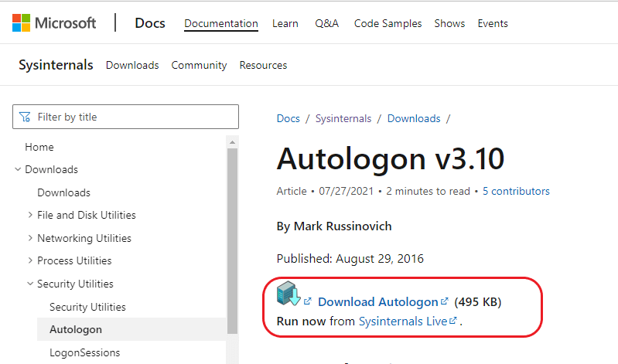
Task: Open the Shows tab
Action: 449,23
